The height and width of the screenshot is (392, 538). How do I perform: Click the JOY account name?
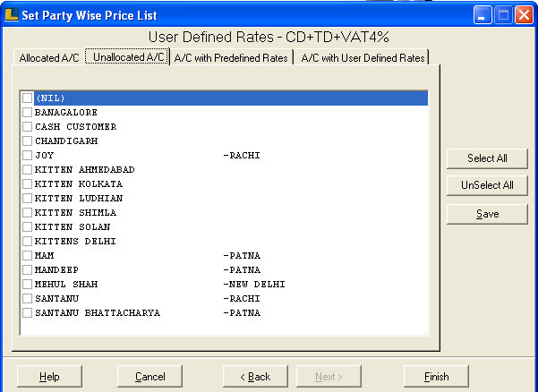point(44,156)
